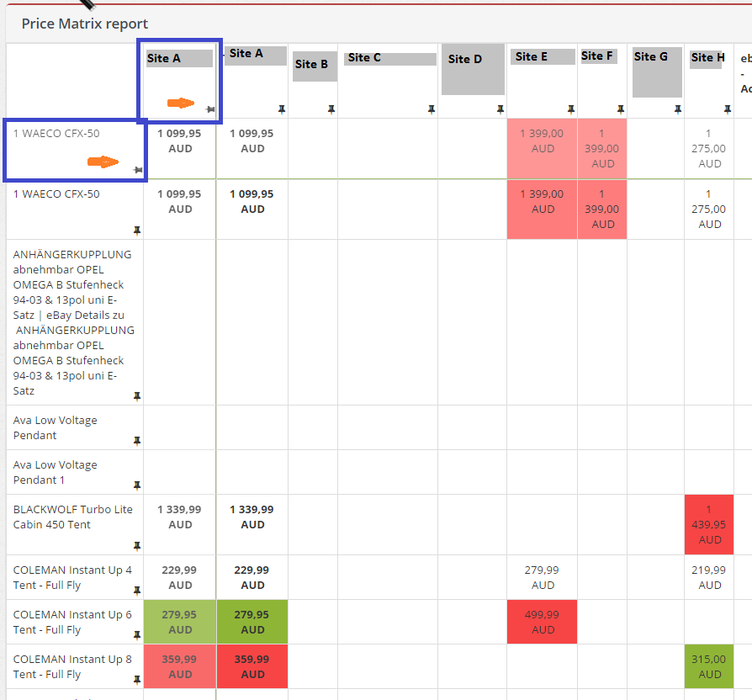
Task: Select the Site E column header
Action: point(532,56)
